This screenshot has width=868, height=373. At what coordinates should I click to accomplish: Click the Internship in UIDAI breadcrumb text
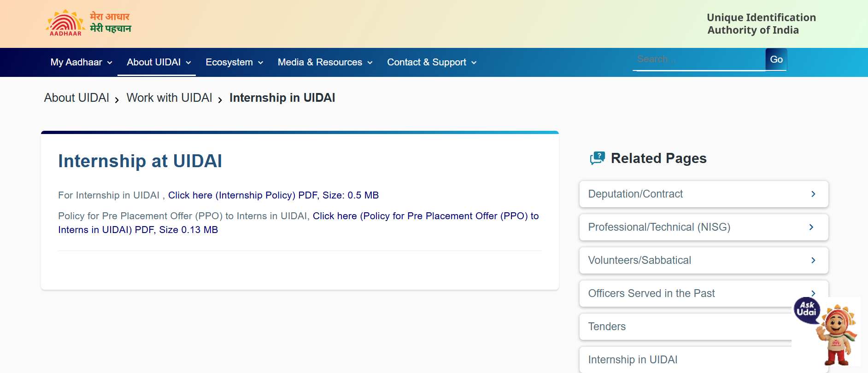282,98
